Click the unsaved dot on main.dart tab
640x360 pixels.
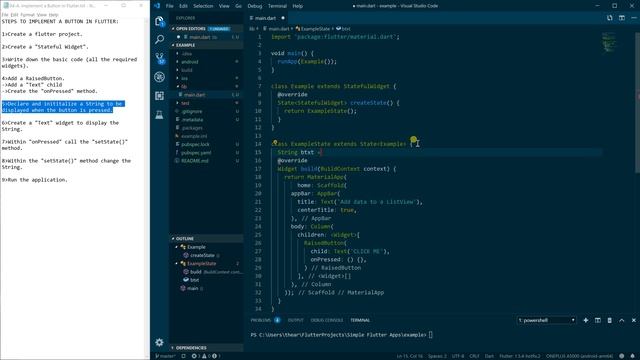point(282,18)
